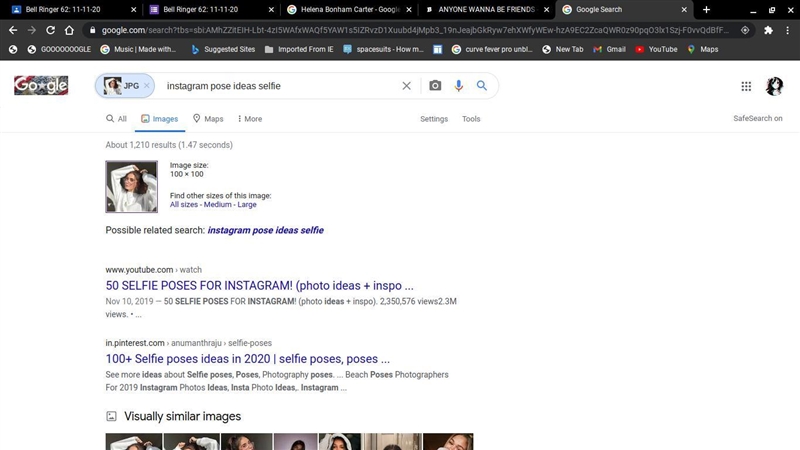Open the browser home page
Viewport: 800px width, 450px height.
[x=69, y=30]
